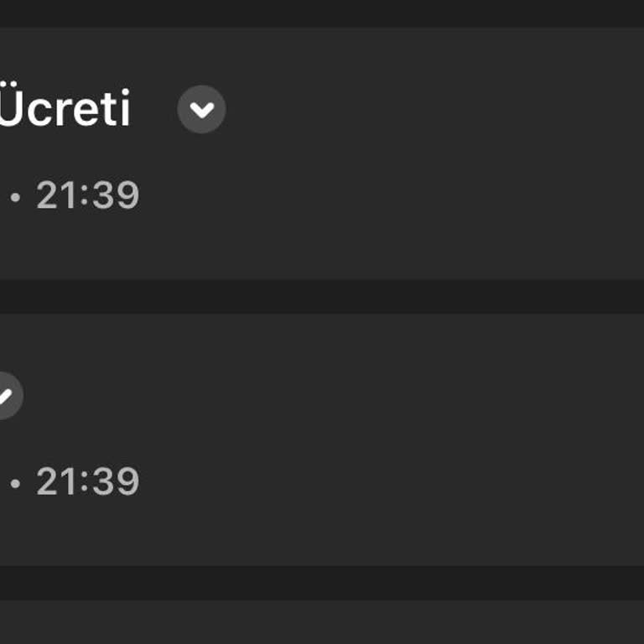Expand the chevron beside the Ücreti title
Image resolution: width=644 pixels, height=644 pixels.
(201, 110)
